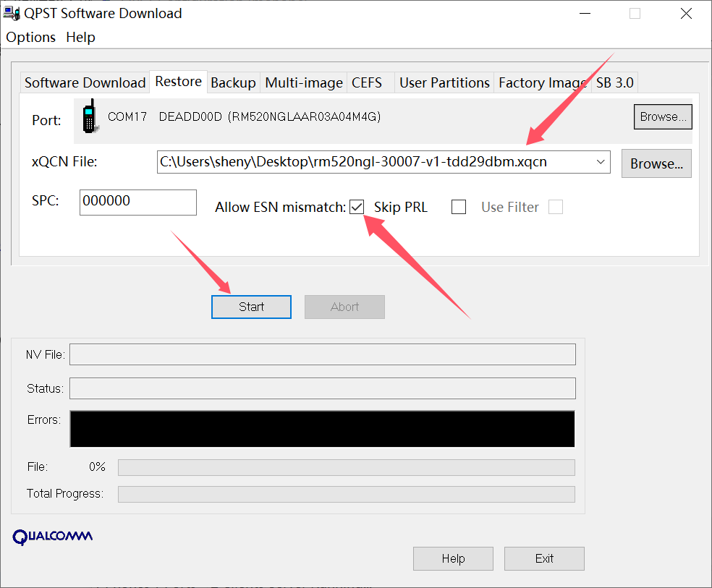The width and height of the screenshot is (712, 588).
Task: Click the "Errors:" label
Action: point(44,419)
